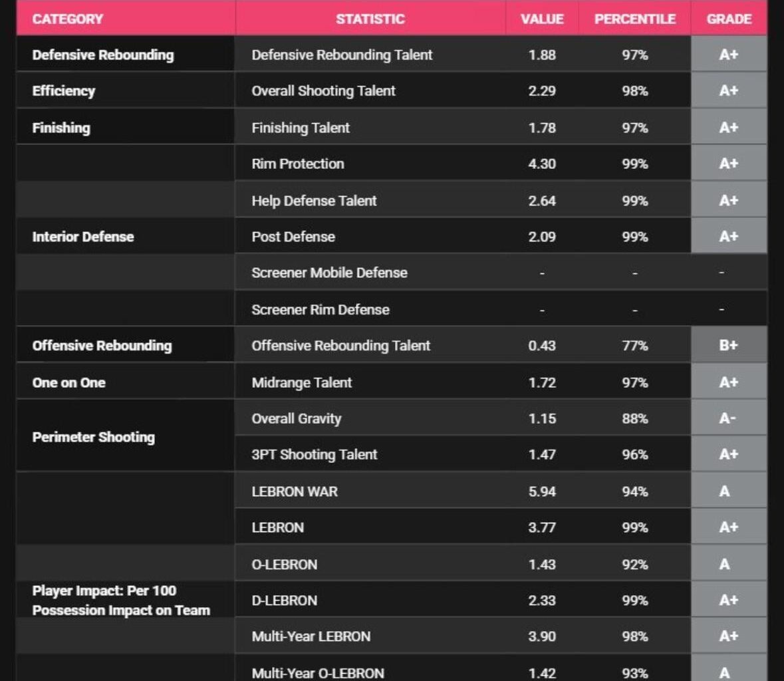This screenshot has height=681, width=784.
Task: Click the Rim Protection value 4.30
Action: coord(542,164)
